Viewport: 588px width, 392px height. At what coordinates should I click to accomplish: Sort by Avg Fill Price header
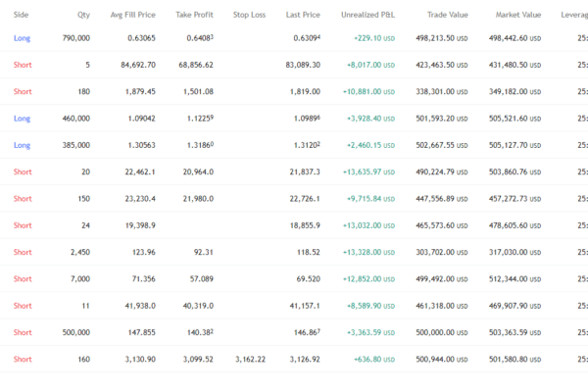(132, 15)
